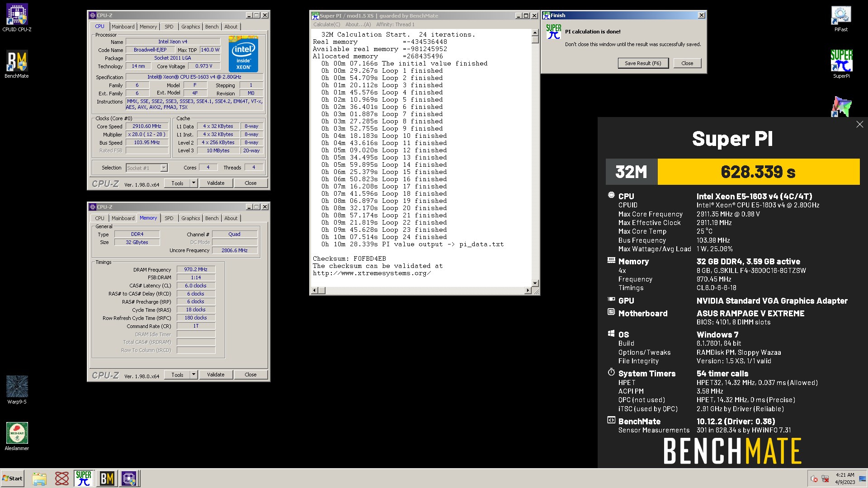Click Save Result (F6) button
This screenshot has width=868, height=488.
click(643, 63)
